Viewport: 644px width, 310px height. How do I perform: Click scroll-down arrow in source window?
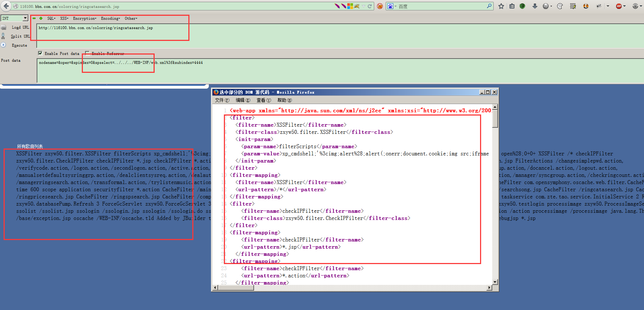tap(495, 282)
